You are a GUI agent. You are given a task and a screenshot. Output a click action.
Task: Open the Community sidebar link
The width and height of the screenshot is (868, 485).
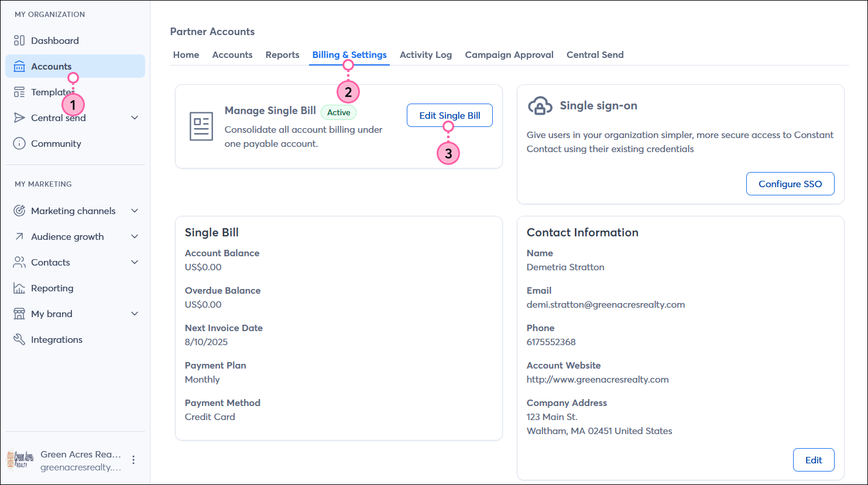click(75, 143)
